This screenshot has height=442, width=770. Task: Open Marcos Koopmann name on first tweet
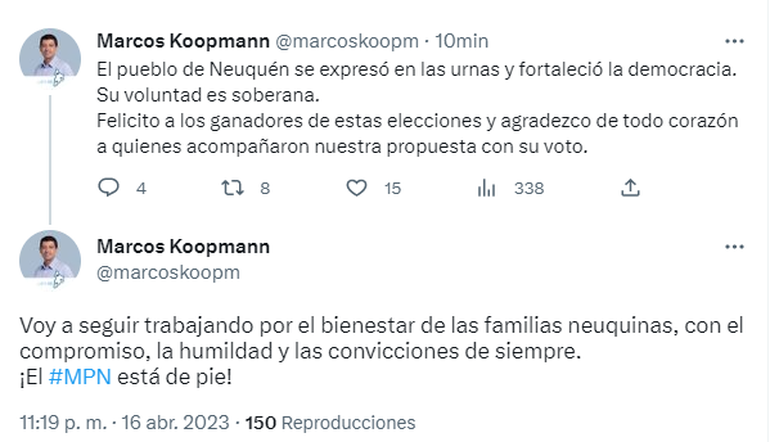(183, 41)
